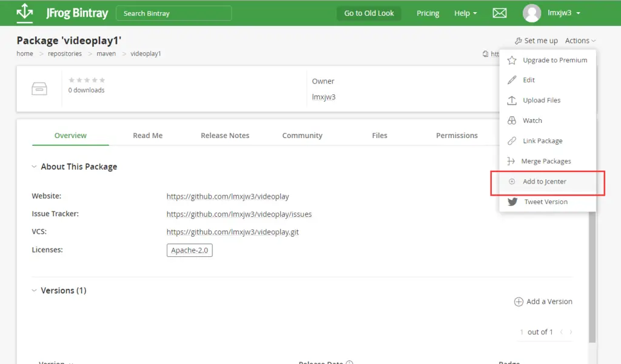
Task: Click the package box icon
Action: pyautogui.click(x=39, y=88)
